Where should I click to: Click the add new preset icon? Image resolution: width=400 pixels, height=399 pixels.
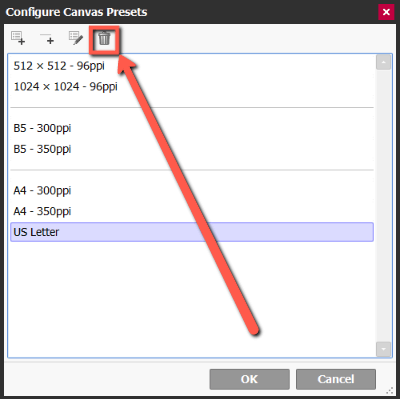18,38
